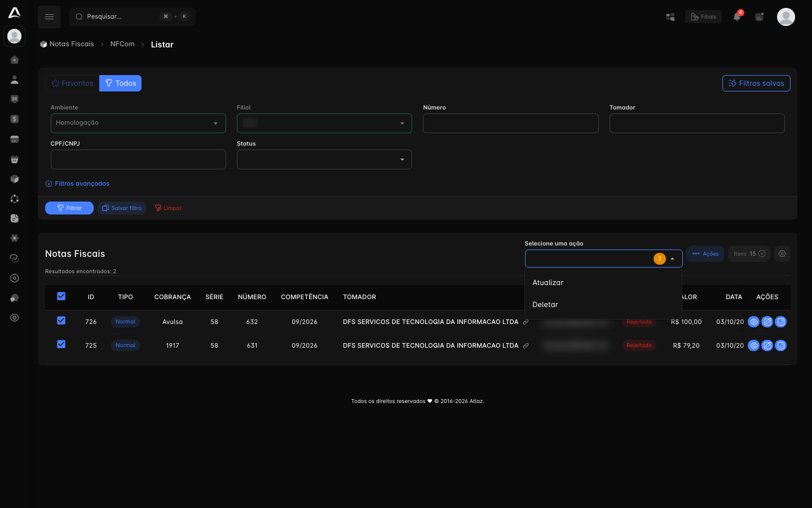Open the Filial dropdown

(x=324, y=123)
